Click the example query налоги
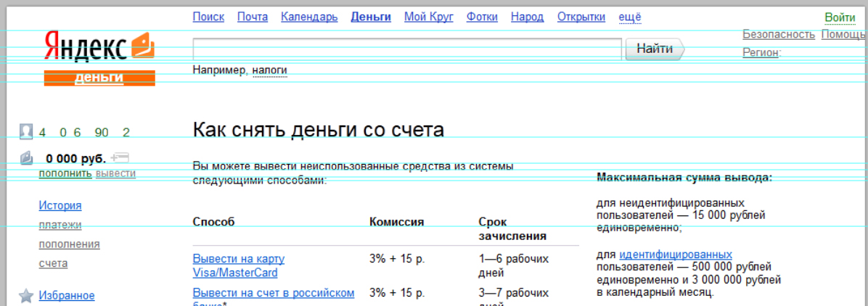Image resolution: width=868 pixels, height=306 pixels. tap(270, 70)
